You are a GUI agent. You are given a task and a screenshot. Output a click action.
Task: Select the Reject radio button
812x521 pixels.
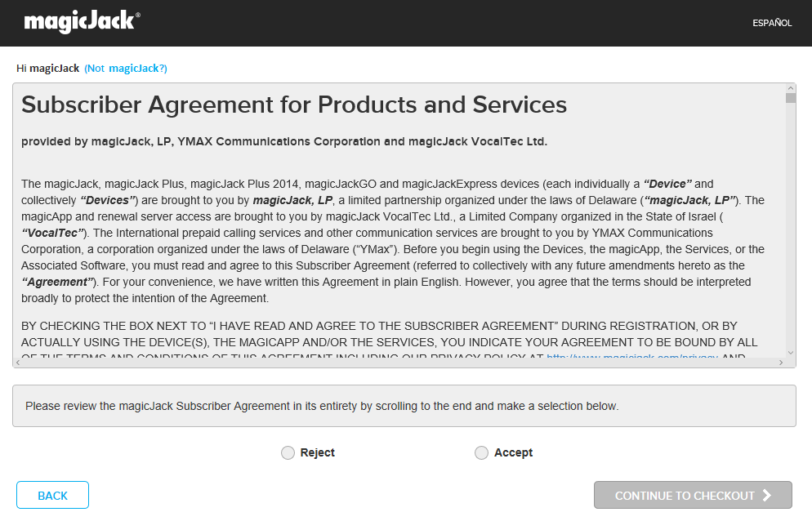point(288,452)
